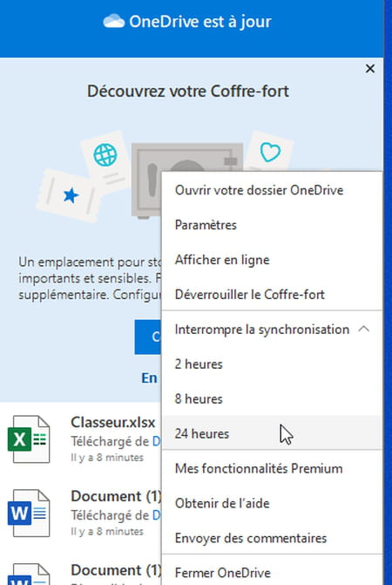Dismiss the Coffre-fort banner with the X
The image size is (392, 585).
tap(370, 69)
